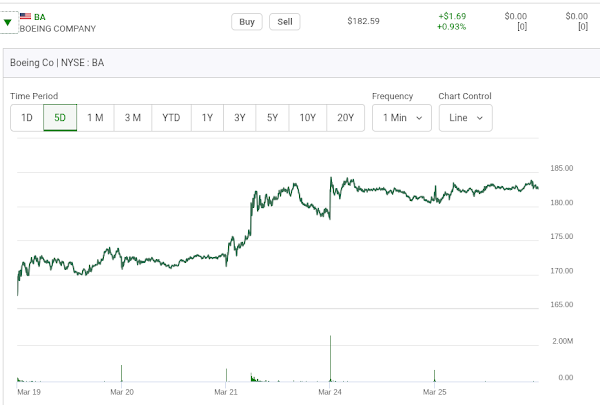Image resolution: width=600 pixels, height=405 pixels.
Task: Click the BA ticker symbol link
Action: tap(40, 16)
